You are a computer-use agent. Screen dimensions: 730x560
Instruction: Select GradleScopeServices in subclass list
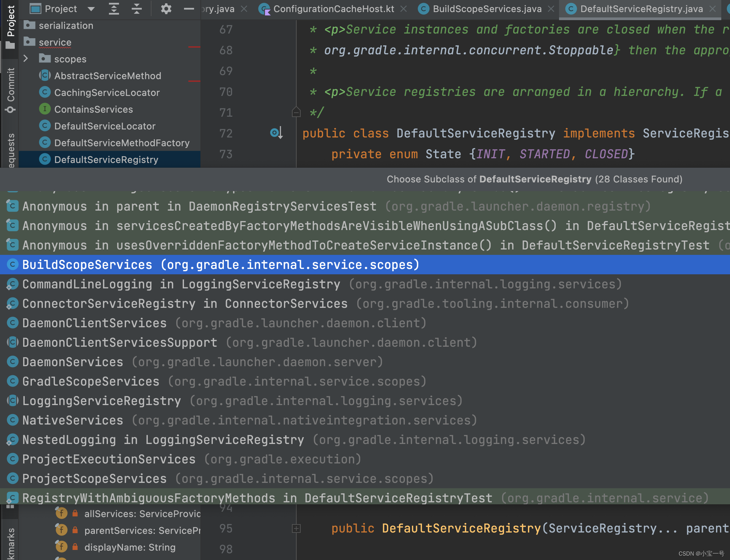point(90,381)
